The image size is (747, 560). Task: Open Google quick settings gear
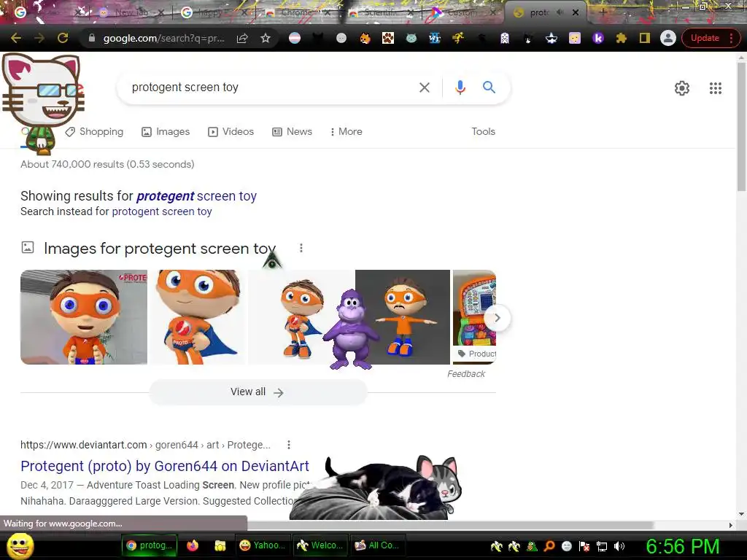pos(682,88)
